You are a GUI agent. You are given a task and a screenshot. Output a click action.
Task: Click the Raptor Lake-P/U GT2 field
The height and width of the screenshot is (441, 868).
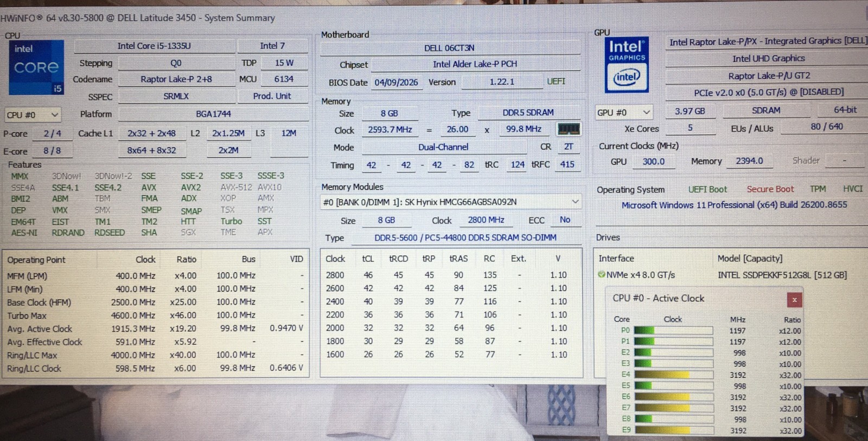(x=769, y=76)
